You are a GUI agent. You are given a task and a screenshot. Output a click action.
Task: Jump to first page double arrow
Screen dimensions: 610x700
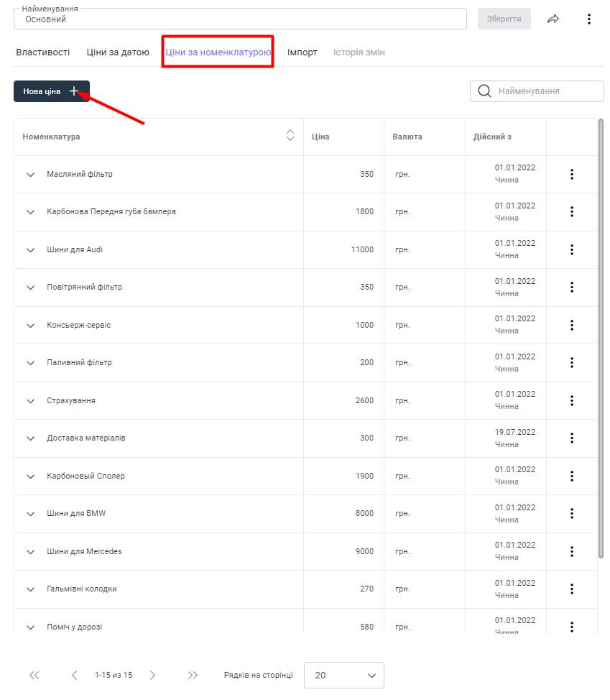(x=34, y=675)
